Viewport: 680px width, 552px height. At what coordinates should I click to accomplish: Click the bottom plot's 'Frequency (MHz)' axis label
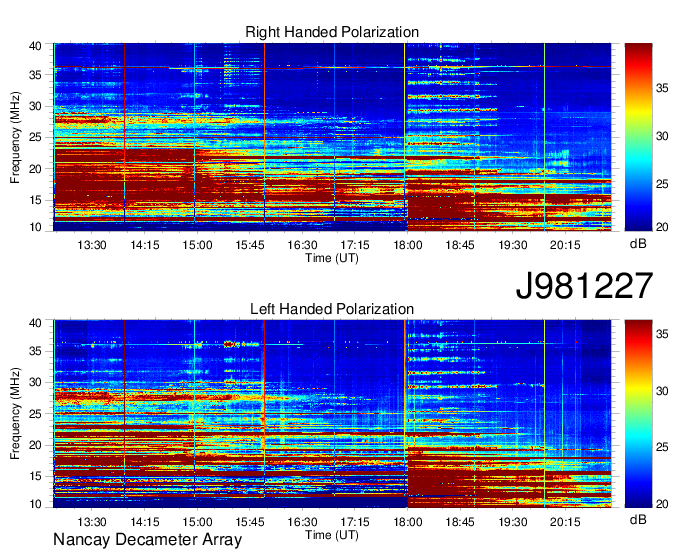(x=15, y=414)
